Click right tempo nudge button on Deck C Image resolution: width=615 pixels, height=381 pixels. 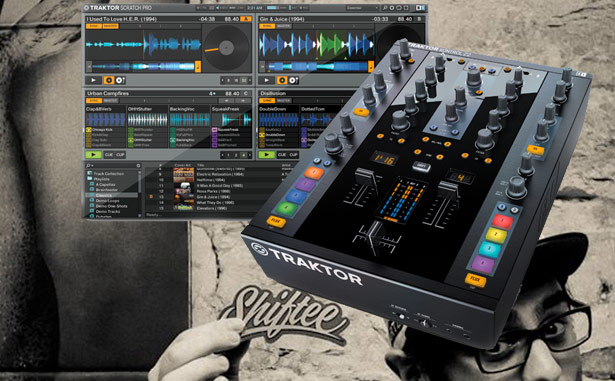pyautogui.click(x=243, y=101)
